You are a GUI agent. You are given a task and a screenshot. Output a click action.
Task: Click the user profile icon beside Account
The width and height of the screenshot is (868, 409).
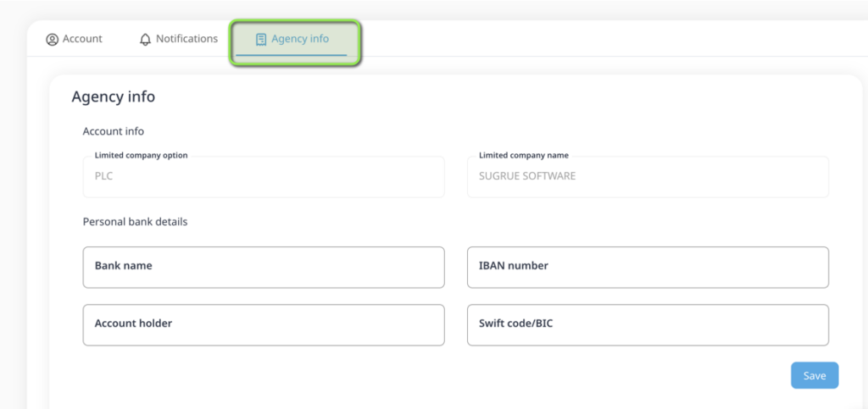coord(52,39)
